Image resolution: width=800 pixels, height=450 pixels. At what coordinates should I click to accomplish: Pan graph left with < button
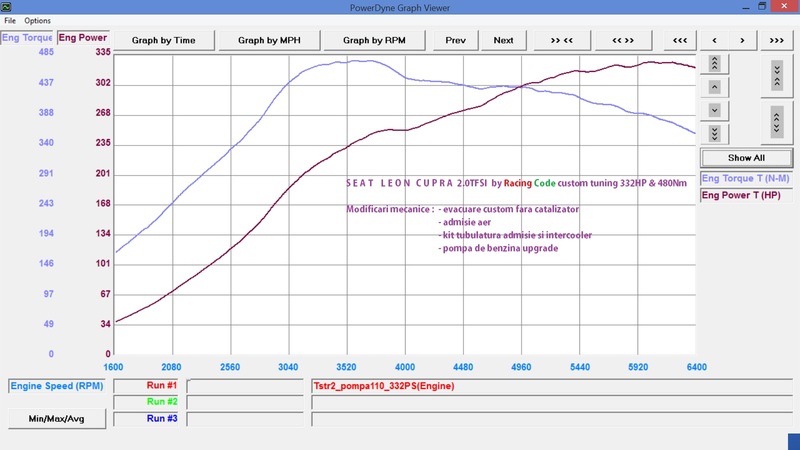[x=714, y=40]
